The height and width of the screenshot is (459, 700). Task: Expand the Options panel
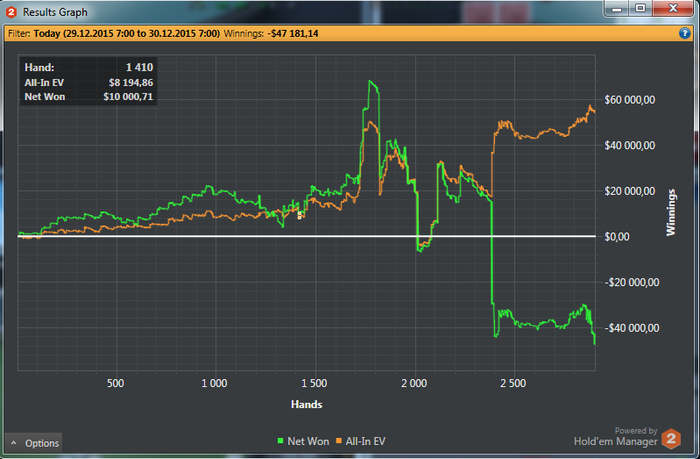coord(34,443)
